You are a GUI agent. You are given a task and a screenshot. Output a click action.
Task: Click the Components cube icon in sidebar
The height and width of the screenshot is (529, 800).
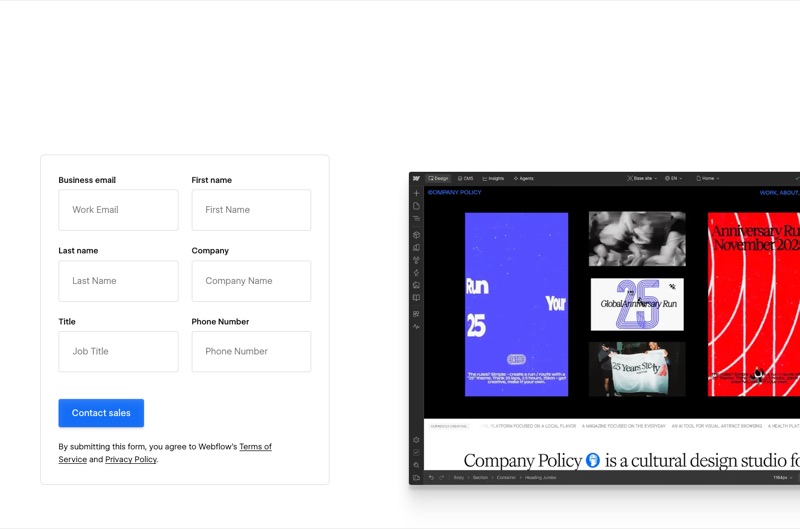(416, 235)
